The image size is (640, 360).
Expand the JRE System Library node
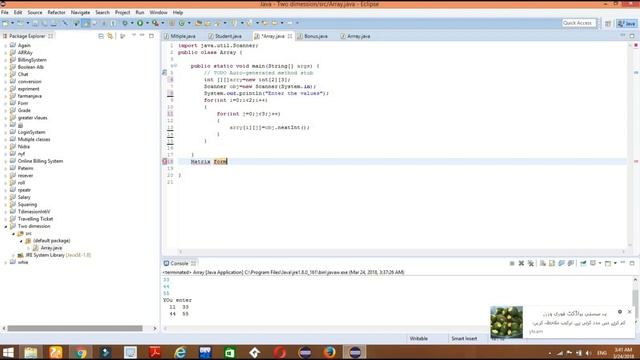13,255
